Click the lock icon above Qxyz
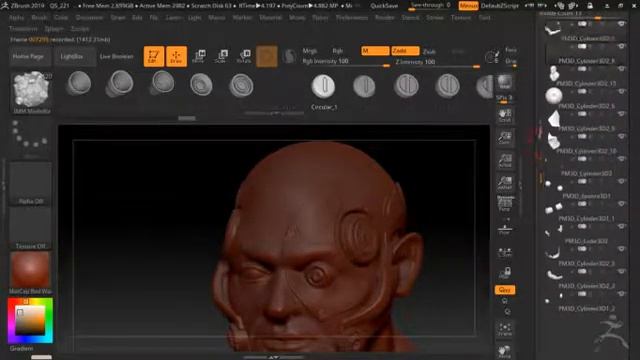 point(505,273)
